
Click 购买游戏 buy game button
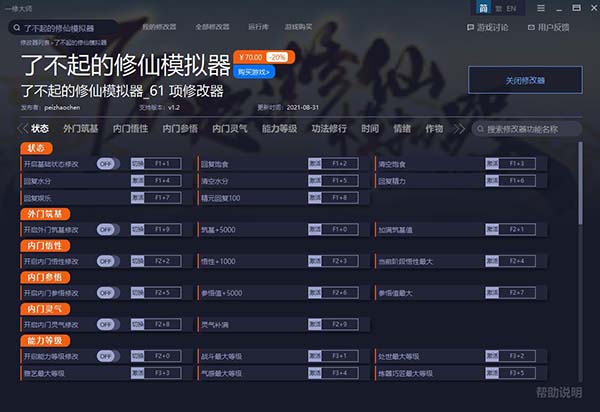coord(254,72)
